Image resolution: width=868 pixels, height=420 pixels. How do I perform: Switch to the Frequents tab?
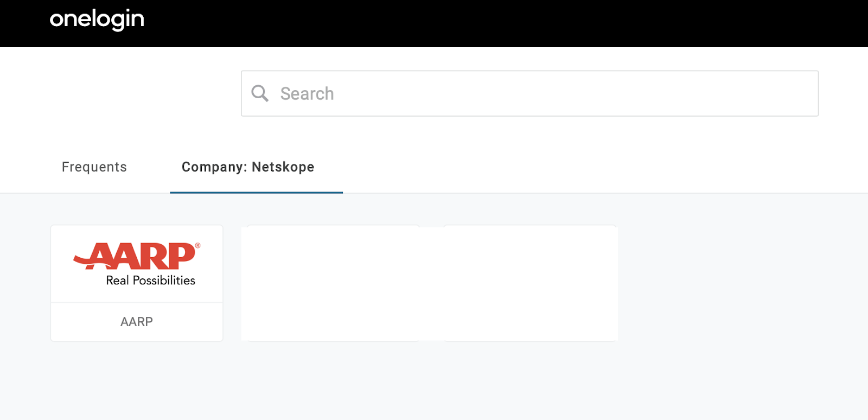click(94, 167)
